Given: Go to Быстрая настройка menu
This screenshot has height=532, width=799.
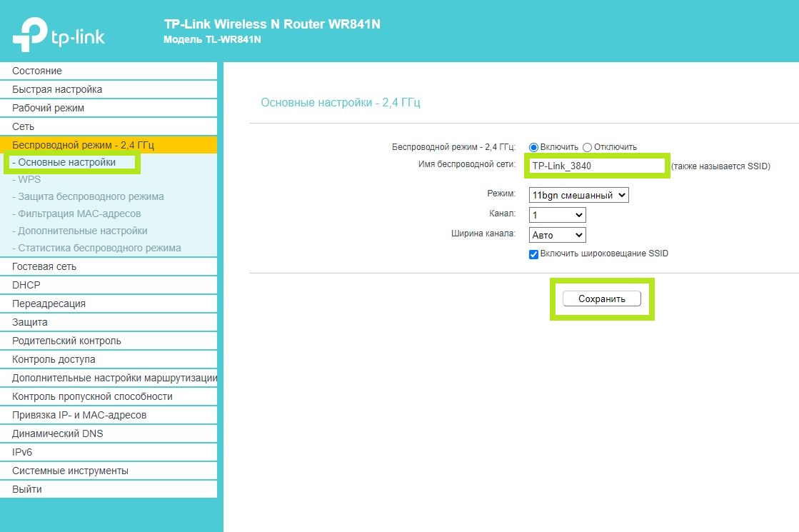Looking at the screenshot, I should tap(57, 89).
